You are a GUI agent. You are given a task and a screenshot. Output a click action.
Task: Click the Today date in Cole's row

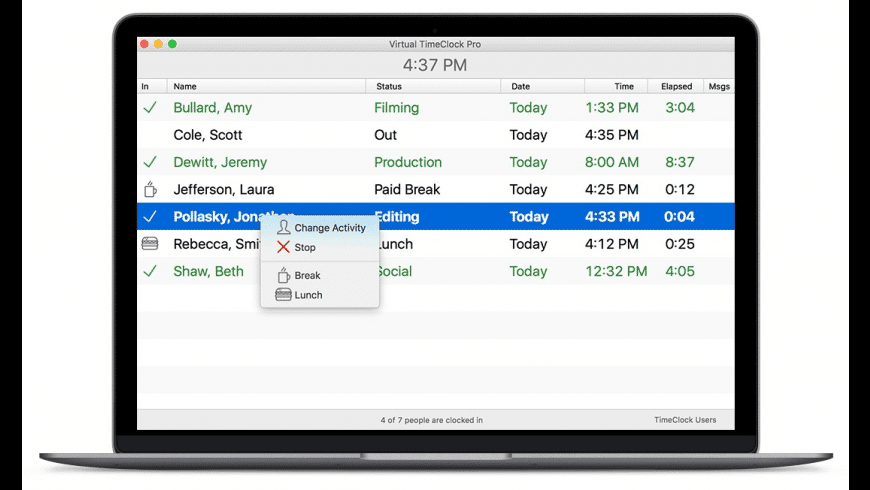tap(528, 135)
